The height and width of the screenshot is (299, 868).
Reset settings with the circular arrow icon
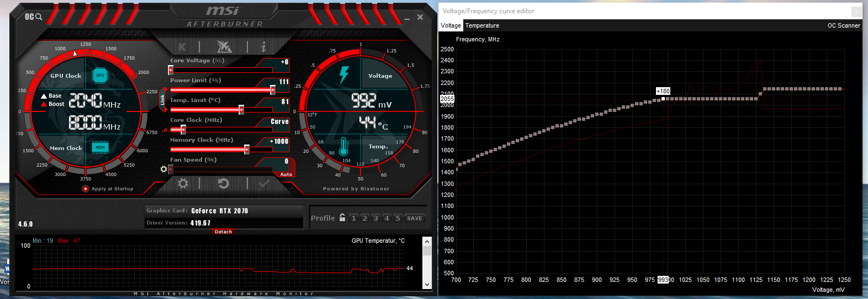click(x=223, y=183)
